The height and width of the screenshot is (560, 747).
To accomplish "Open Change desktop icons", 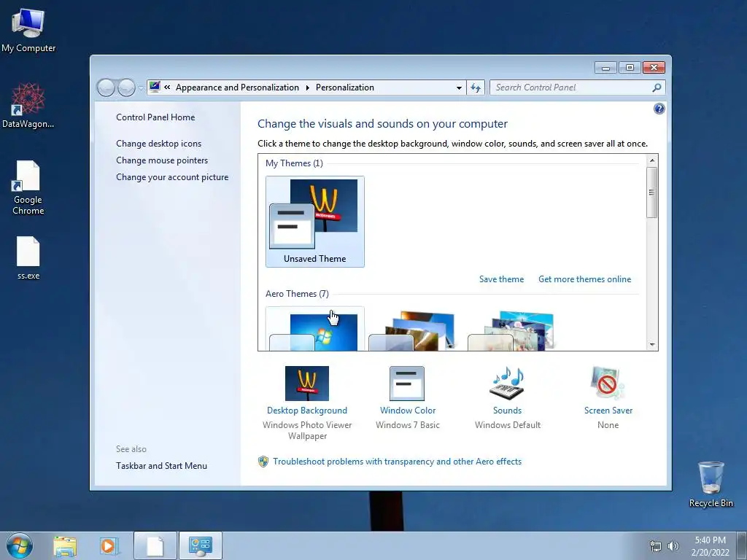I will tap(158, 144).
